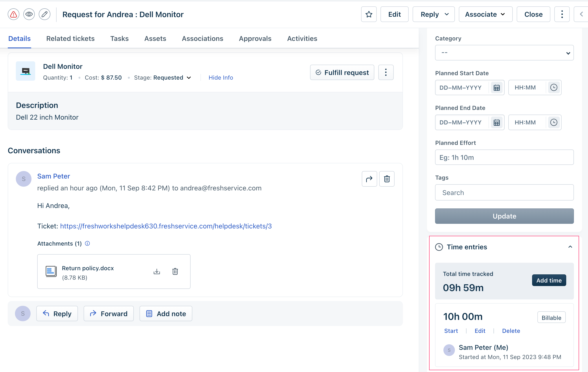
Task: Download Return policy.docx attachment
Action: (x=157, y=272)
